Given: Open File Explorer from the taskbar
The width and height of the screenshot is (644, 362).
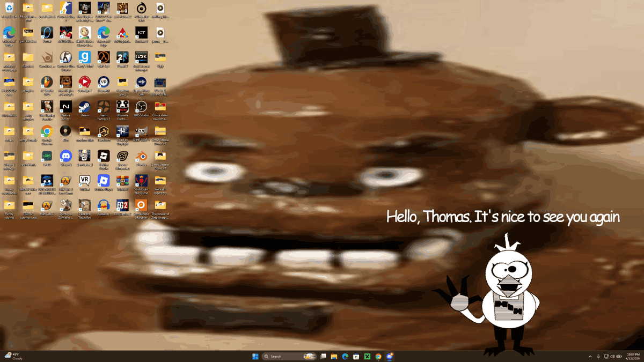Looking at the screenshot, I should 334,356.
